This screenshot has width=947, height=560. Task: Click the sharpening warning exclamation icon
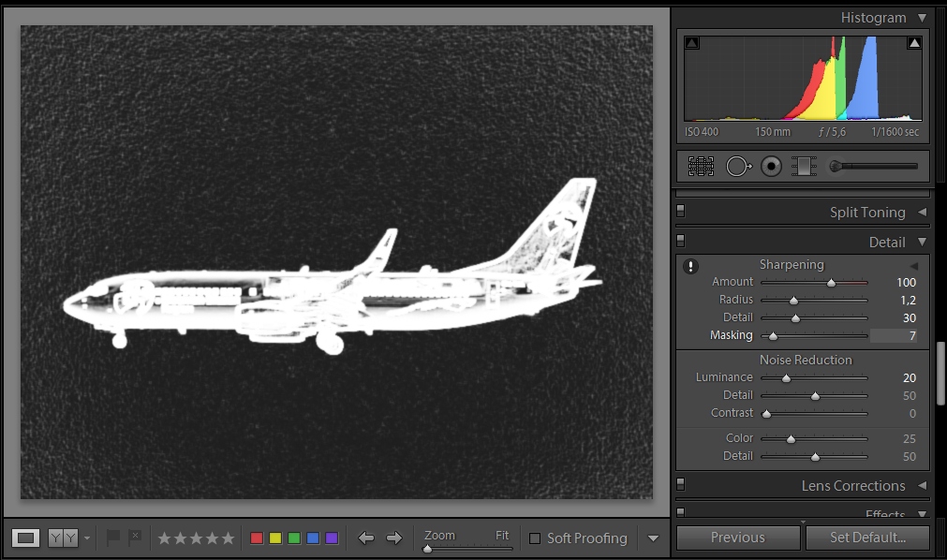pos(691,267)
